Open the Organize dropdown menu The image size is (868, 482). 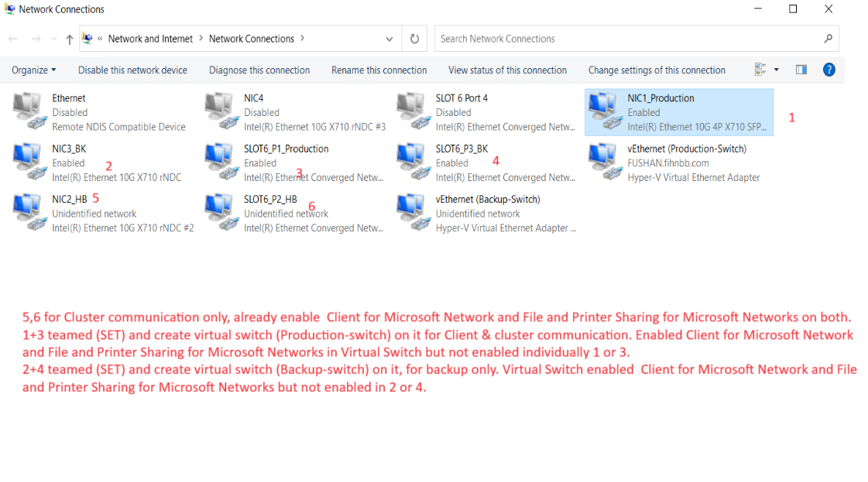[34, 70]
